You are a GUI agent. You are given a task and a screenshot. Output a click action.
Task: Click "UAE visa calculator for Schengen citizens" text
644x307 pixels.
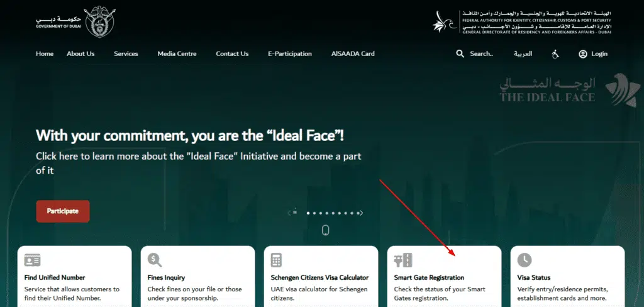pos(319,293)
